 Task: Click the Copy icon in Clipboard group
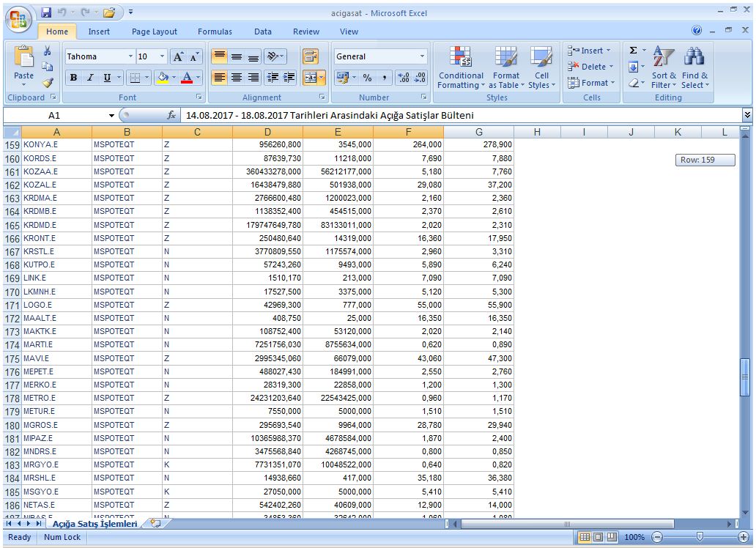pyautogui.click(x=47, y=67)
